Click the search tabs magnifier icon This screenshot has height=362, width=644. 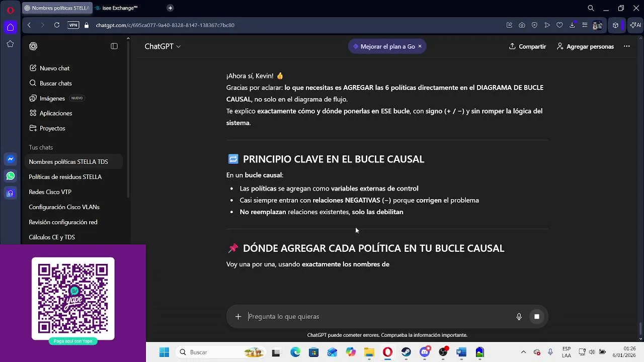(x=591, y=8)
